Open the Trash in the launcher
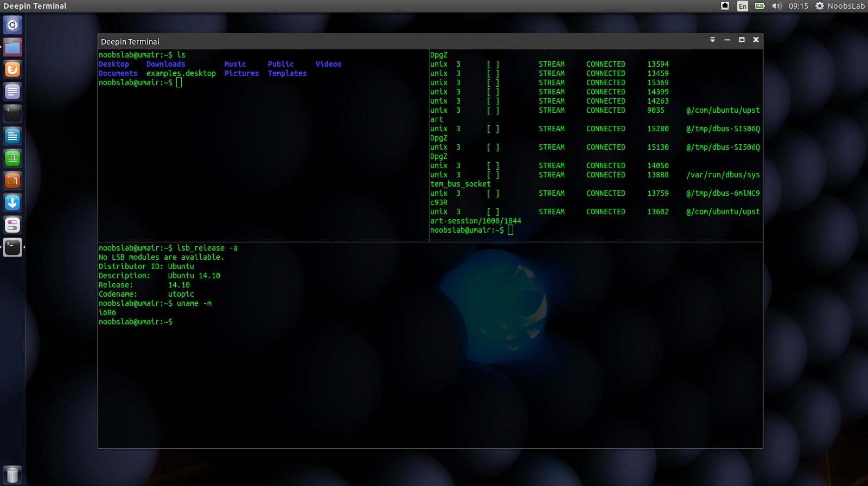Image resolution: width=868 pixels, height=486 pixels. pos(12,475)
